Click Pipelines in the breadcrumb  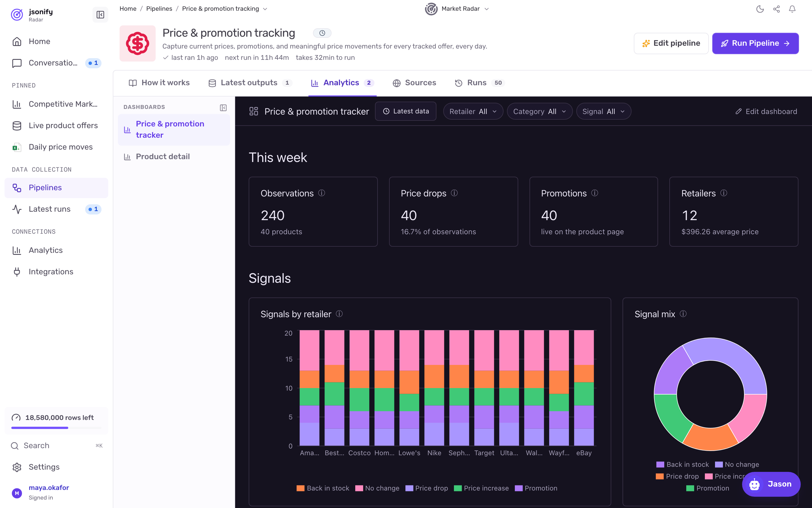click(x=159, y=9)
